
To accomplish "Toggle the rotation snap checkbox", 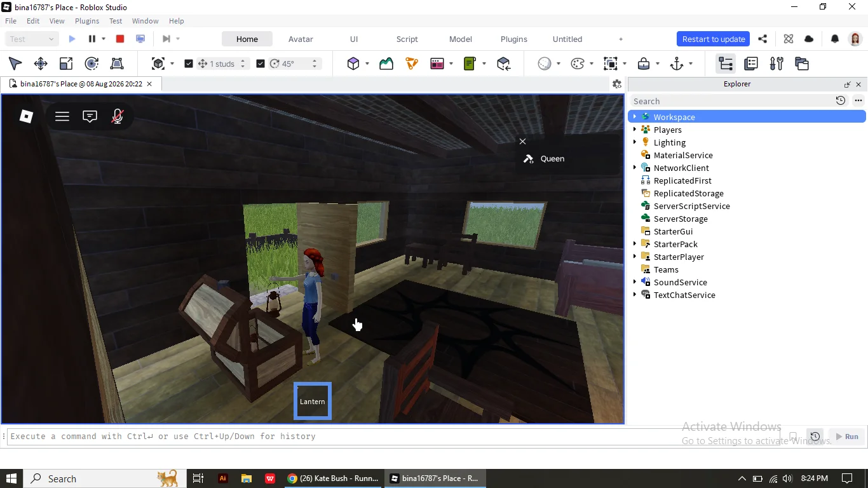I will (261, 64).
